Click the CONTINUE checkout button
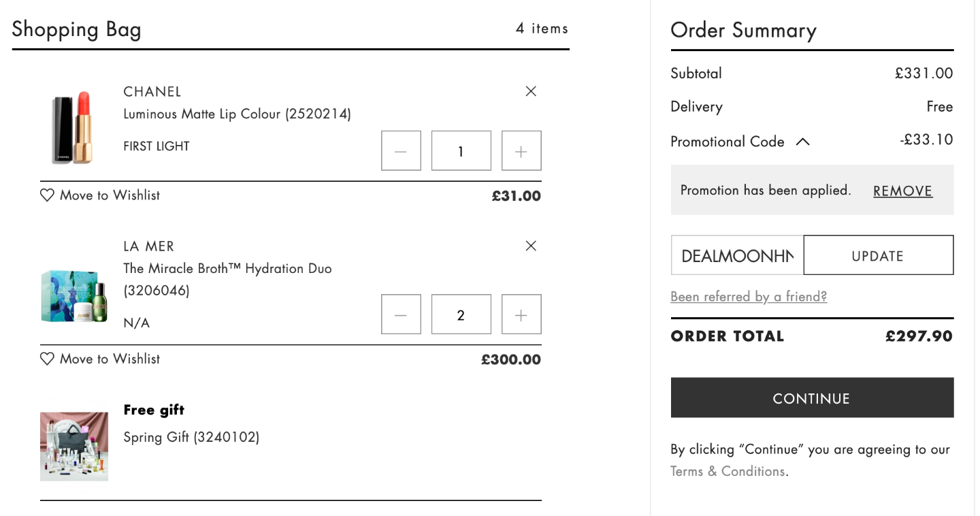This screenshot has height=516, width=980. tap(812, 398)
